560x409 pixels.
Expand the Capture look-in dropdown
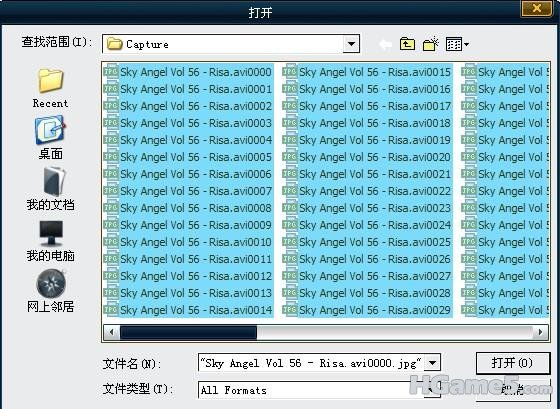(x=351, y=44)
